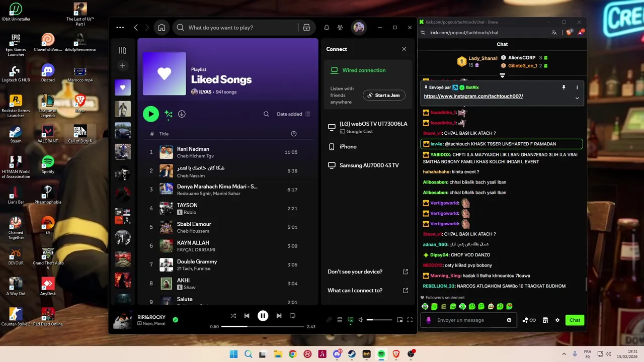Open Brave Shields icon in Kick window

(x=569, y=33)
